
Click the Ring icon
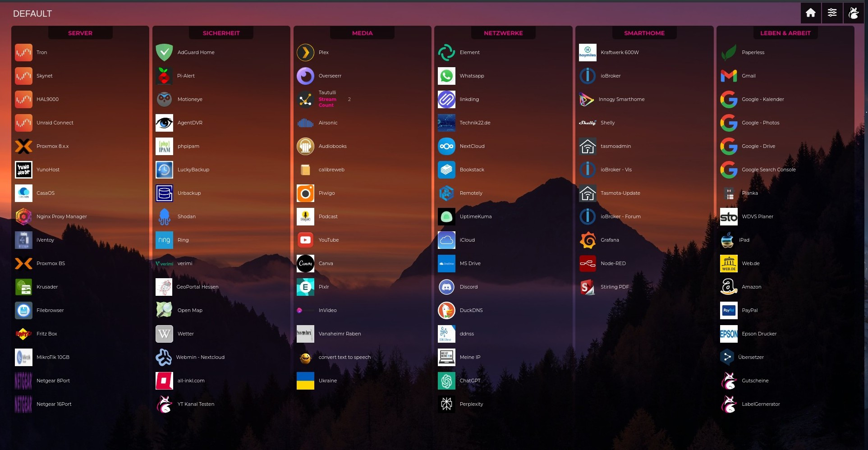point(164,240)
